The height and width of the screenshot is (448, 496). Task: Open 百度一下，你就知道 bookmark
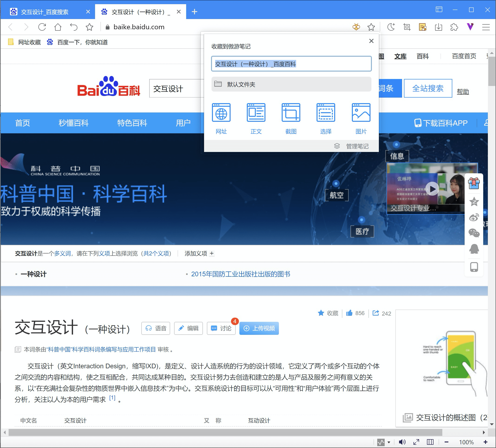click(77, 42)
